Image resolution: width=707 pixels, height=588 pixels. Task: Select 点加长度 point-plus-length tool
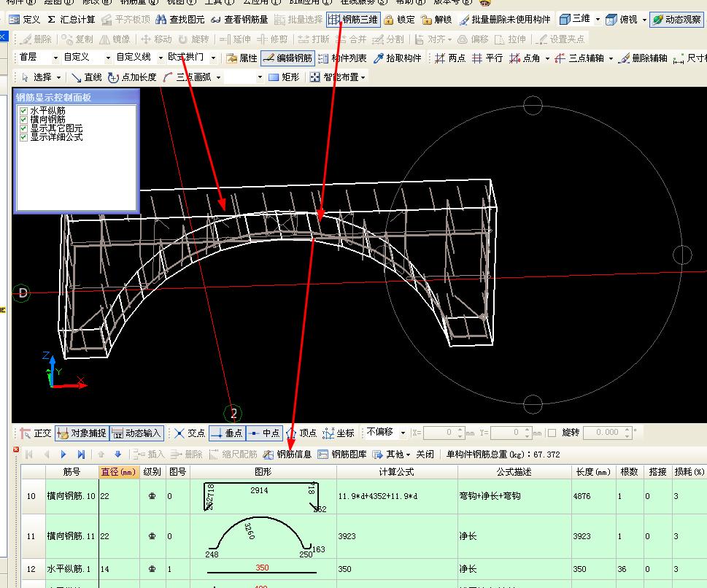pos(132,77)
